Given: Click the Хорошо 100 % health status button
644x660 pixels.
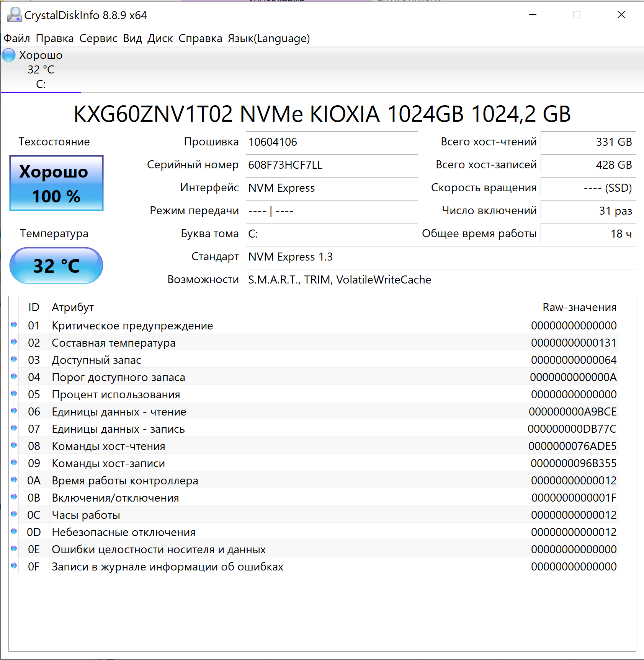Looking at the screenshot, I should [56, 183].
